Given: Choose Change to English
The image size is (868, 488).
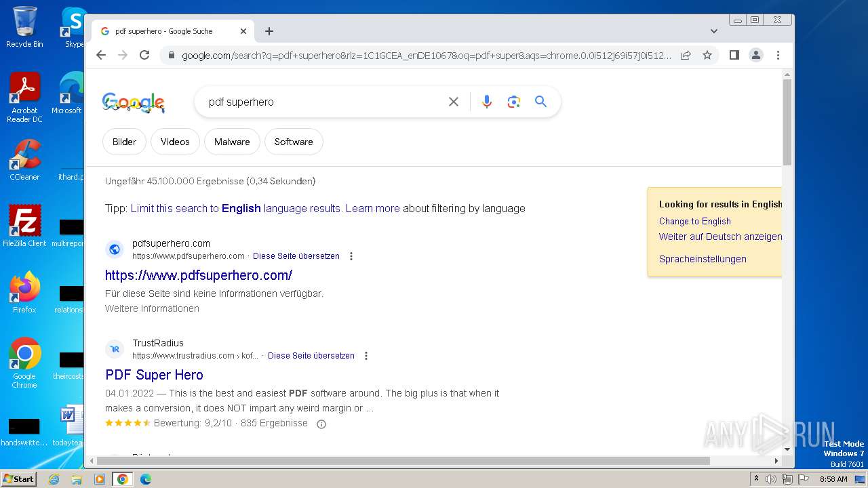Looking at the screenshot, I should [x=695, y=221].
